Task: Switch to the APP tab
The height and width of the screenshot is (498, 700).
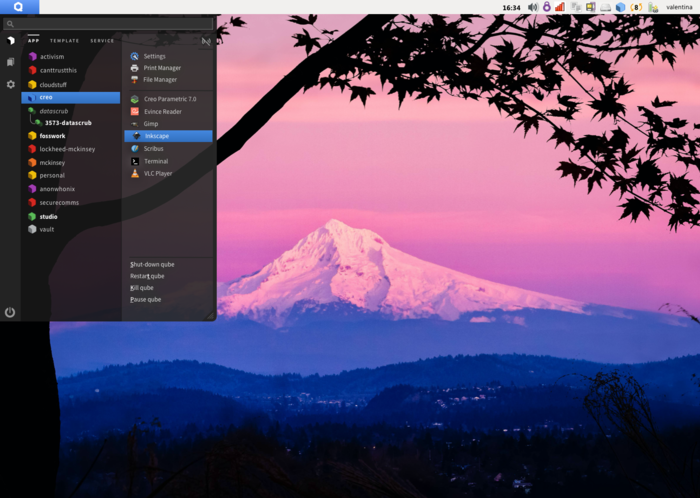Action: tap(33, 40)
